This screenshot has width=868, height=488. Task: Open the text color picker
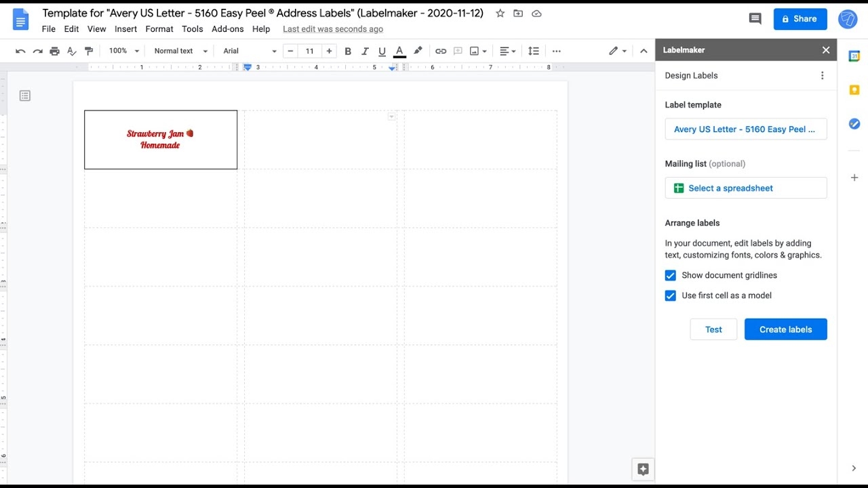[399, 51]
